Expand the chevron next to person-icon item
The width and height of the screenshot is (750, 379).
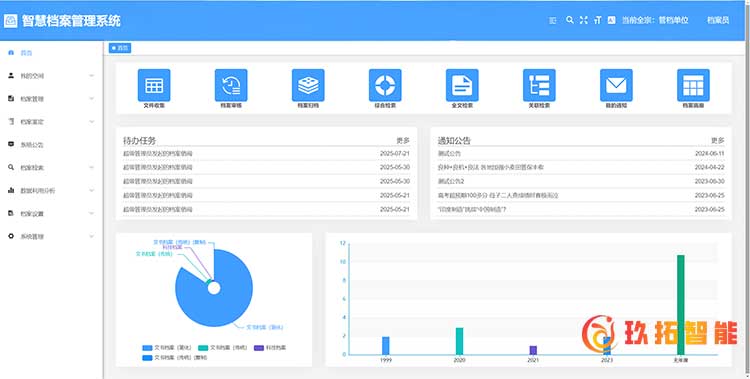(x=91, y=76)
